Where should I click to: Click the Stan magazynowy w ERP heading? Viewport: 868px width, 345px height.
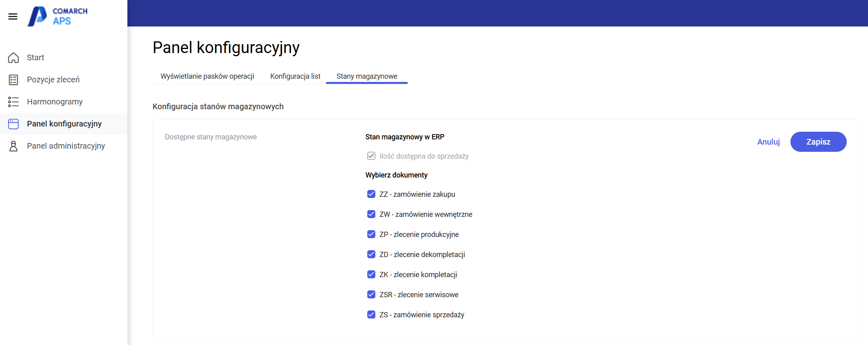point(405,137)
